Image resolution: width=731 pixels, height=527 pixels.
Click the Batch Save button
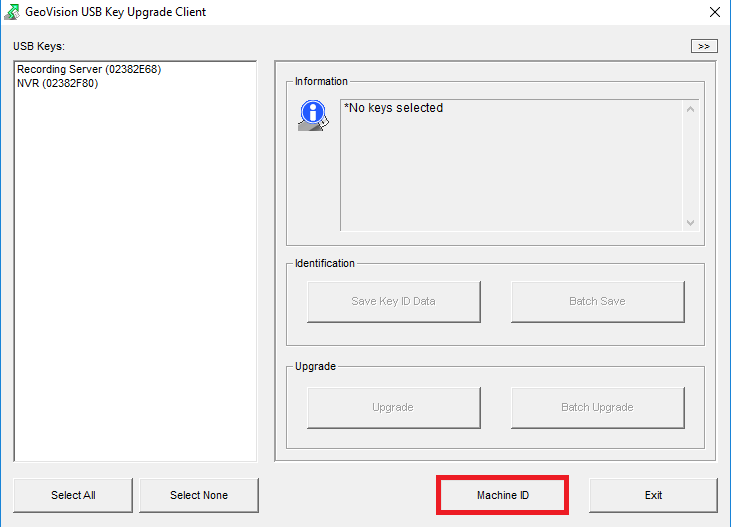[x=598, y=301]
